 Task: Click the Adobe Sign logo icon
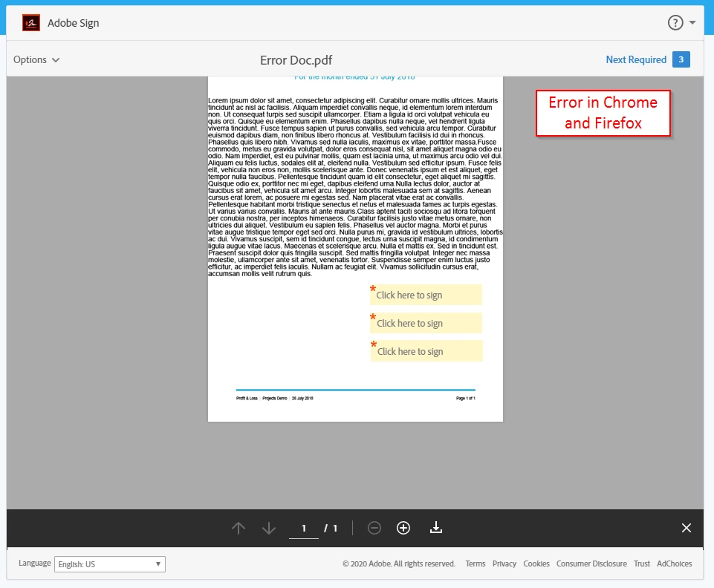(x=31, y=23)
